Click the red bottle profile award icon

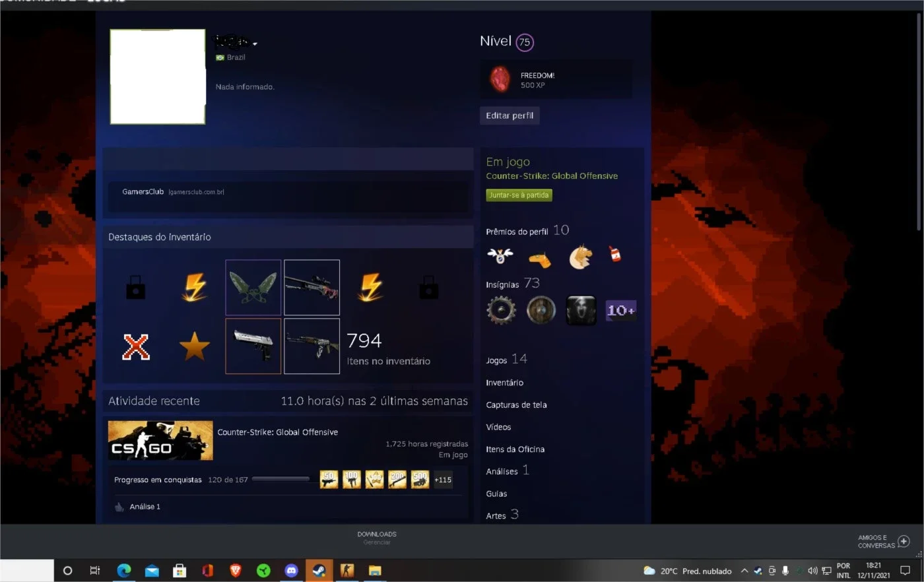click(x=615, y=254)
